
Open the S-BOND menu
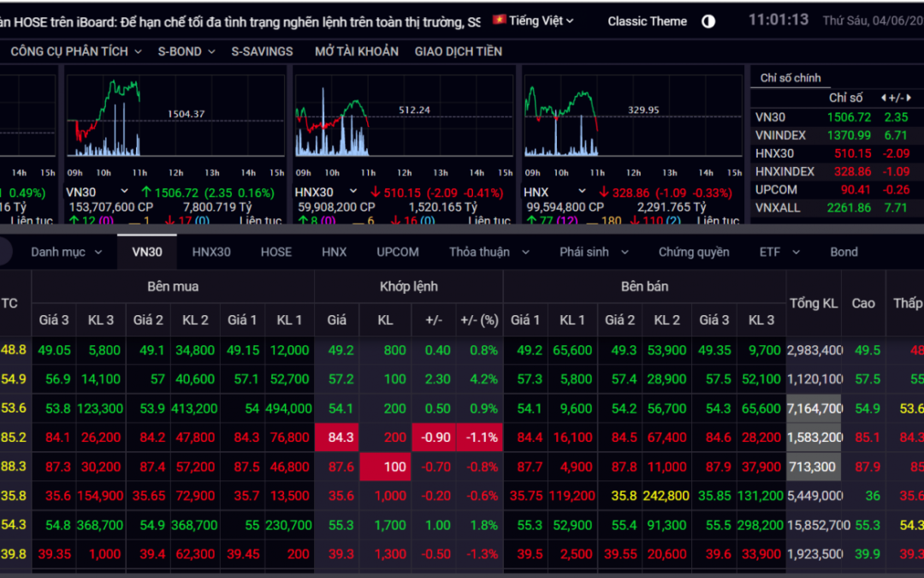186,51
